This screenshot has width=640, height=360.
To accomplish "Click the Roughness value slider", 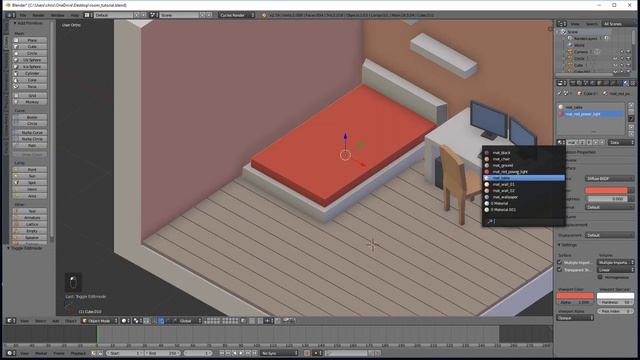I will 607,199.
